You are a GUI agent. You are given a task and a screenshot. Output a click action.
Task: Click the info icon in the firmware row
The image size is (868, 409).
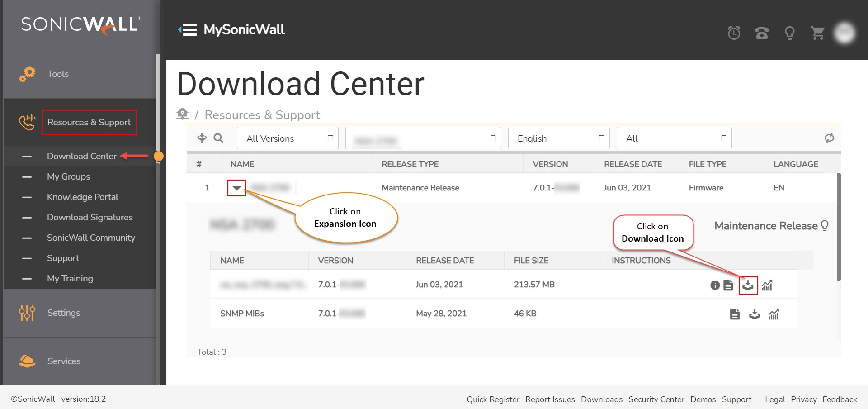[x=715, y=285]
